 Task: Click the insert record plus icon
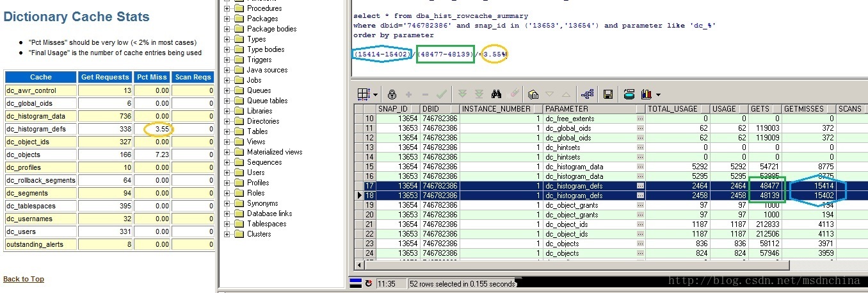409,94
